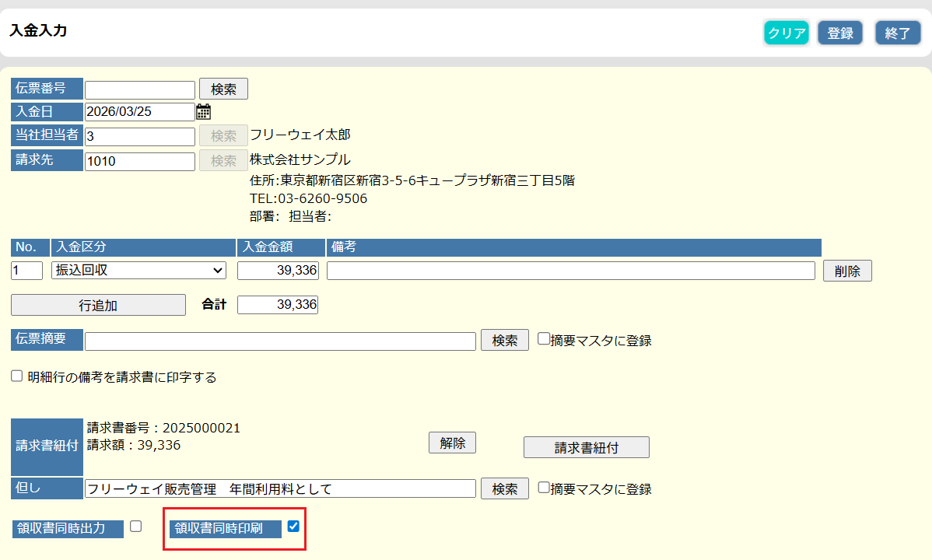Viewport: 932px width, 560px height.
Task: Check 摘要マスタに登録 next to 但し
Action: [544, 488]
